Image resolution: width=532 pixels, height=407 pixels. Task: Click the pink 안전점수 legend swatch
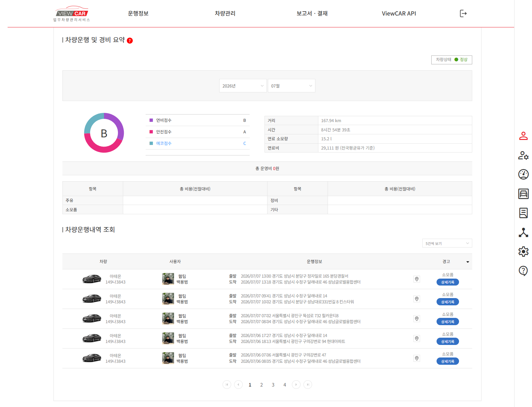click(151, 132)
